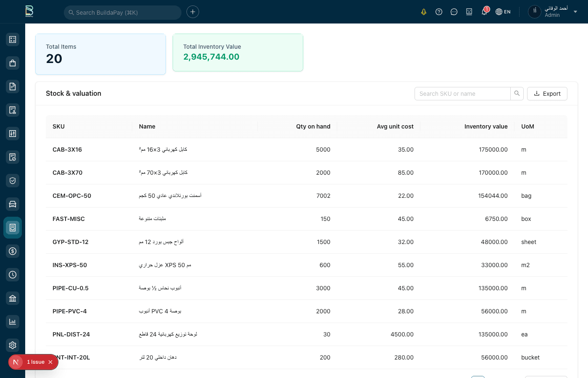588x378 pixels.
Task: Select the row for SKU CAB-3X16
Action: coord(294,150)
